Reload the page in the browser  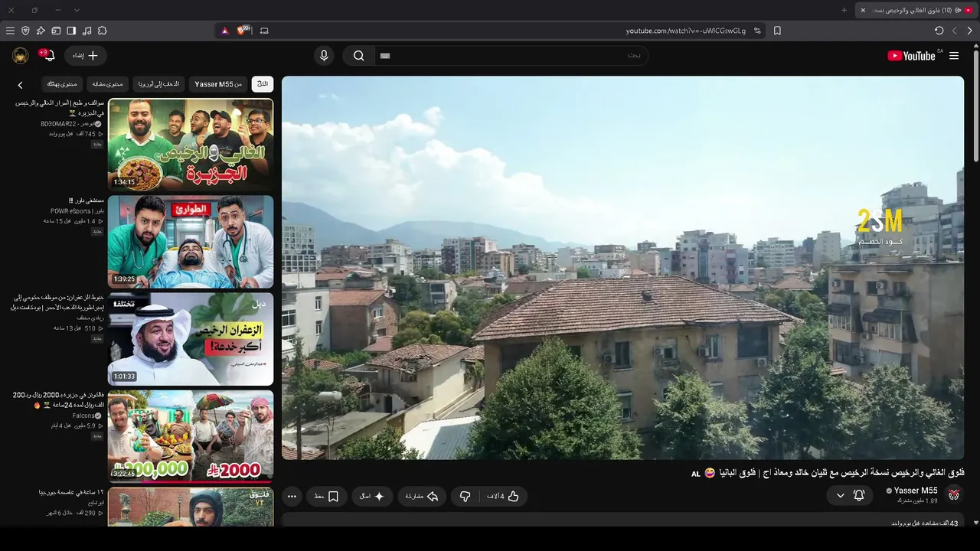tap(939, 31)
